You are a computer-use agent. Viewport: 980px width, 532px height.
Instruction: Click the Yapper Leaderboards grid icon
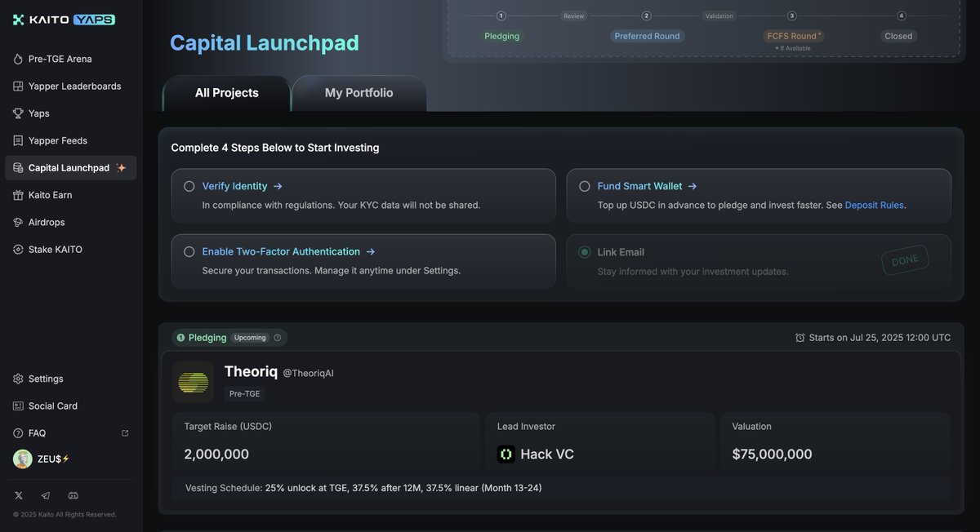coord(18,86)
